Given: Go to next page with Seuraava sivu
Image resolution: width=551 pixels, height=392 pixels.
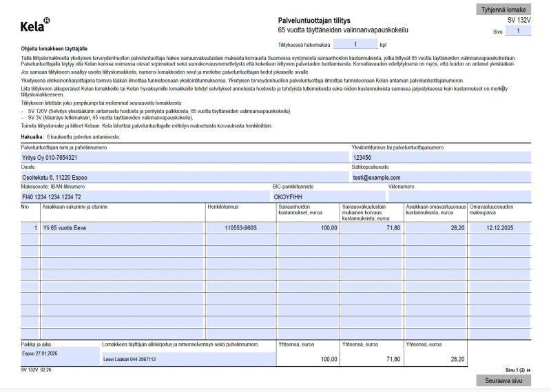Looking at the screenshot, I should (x=503, y=380).
